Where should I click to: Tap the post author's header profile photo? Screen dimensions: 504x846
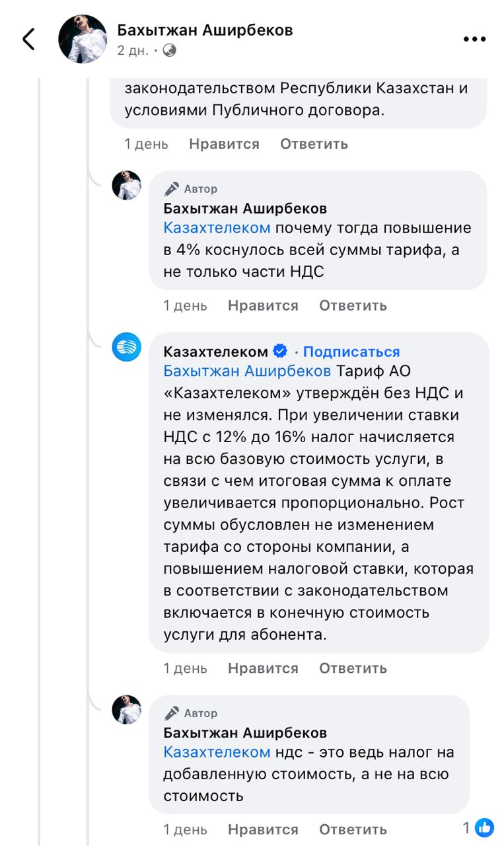pos(83,39)
